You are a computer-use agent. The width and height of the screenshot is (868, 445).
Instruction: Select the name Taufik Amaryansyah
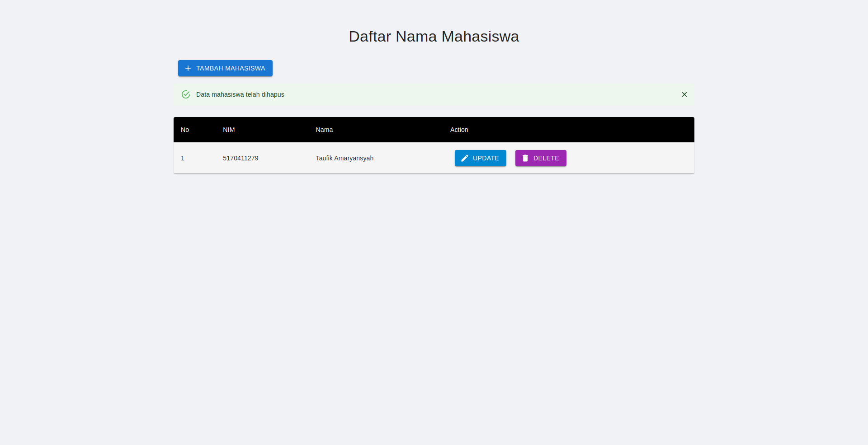tap(344, 158)
